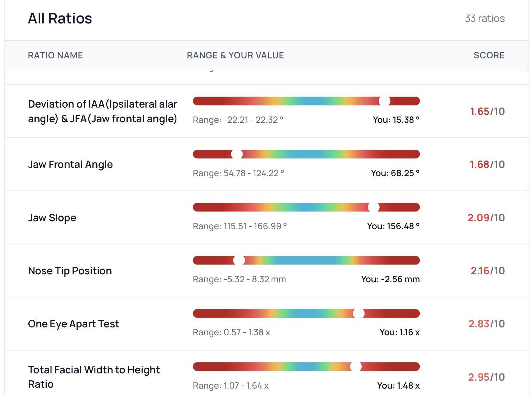
Task: Select the Nose Tip Position ratio
Action: pyautogui.click(x=70, y=271)
